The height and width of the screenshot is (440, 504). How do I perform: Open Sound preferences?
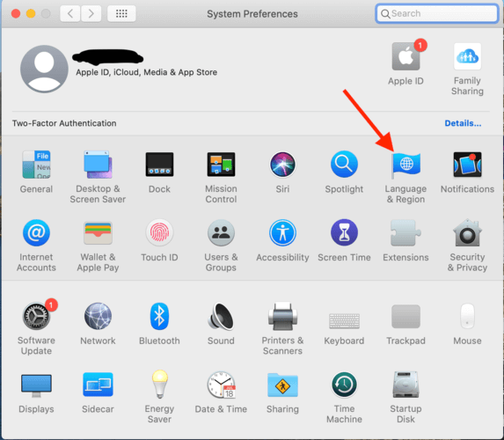pos(221,317)
